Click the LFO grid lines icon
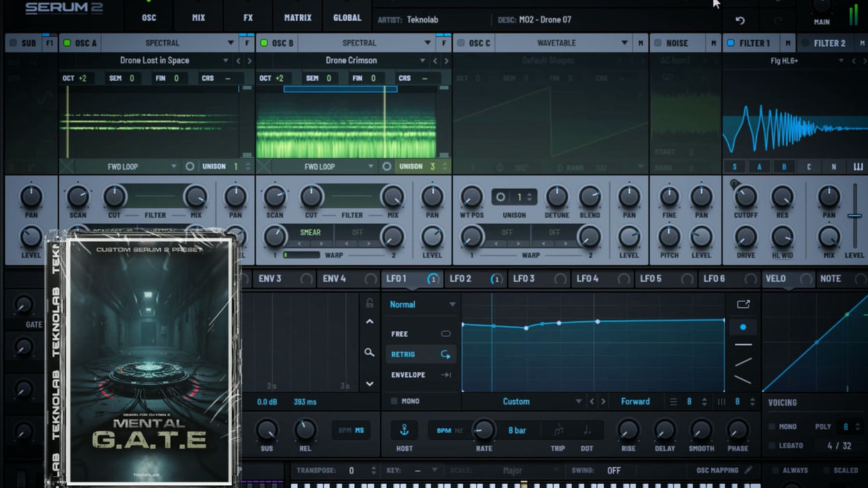This screenshot has width=868, height=488. (x=673, y=402)
